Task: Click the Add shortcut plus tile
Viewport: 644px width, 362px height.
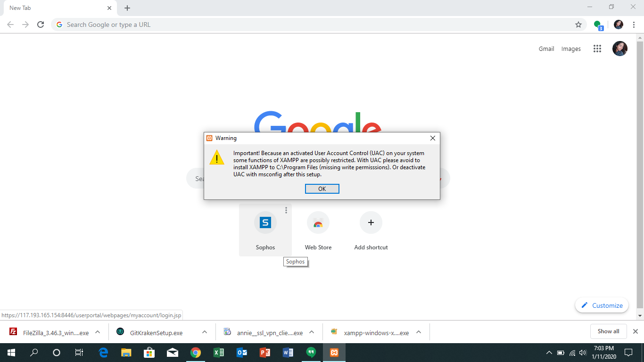Action: tap(371, 222)
